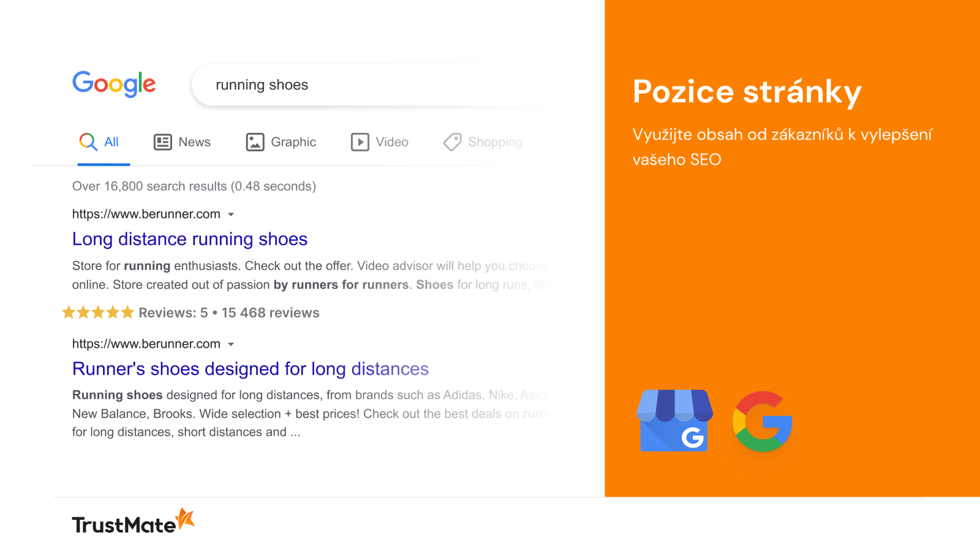980x551 pixels.
Task: Open Long distance running shoes result
Action: point(190,239)
